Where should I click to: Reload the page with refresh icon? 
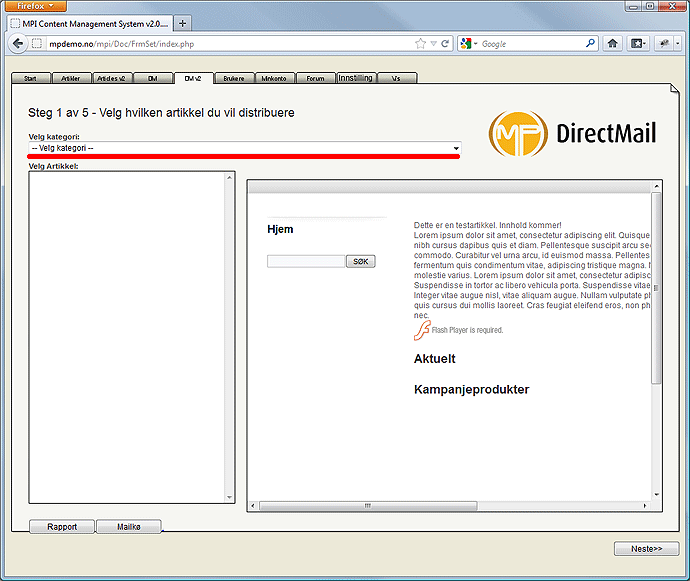point(445,44)
